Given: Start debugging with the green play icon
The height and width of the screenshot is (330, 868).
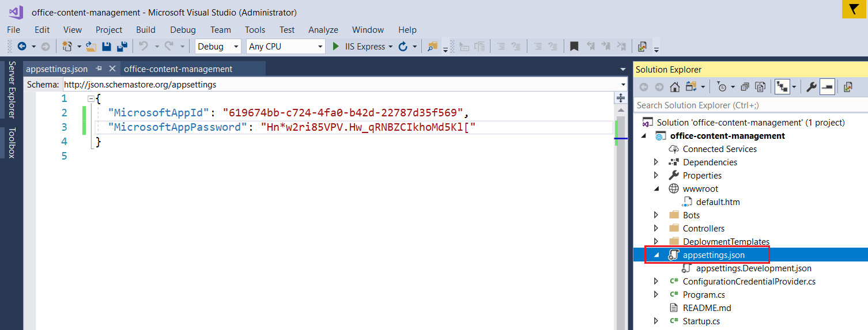Looking at the screenshot, I should (336, 47).
